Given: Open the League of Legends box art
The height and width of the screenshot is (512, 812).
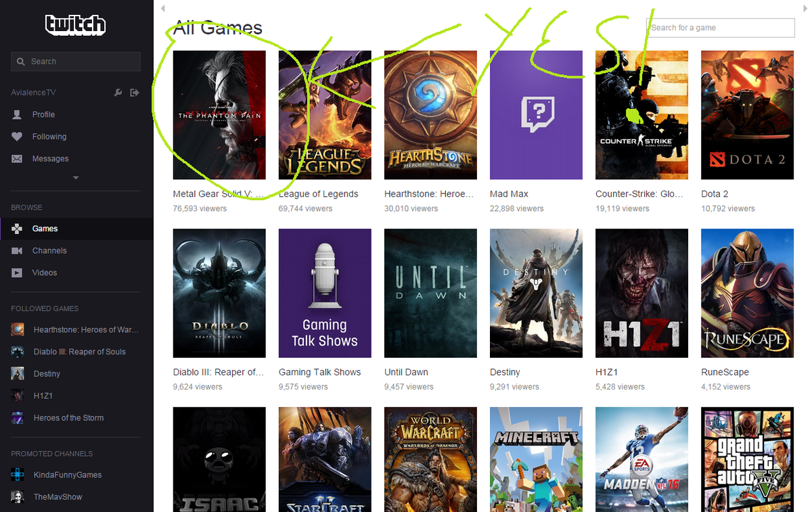Looking at the screenshot, I should tap(325, 115).
